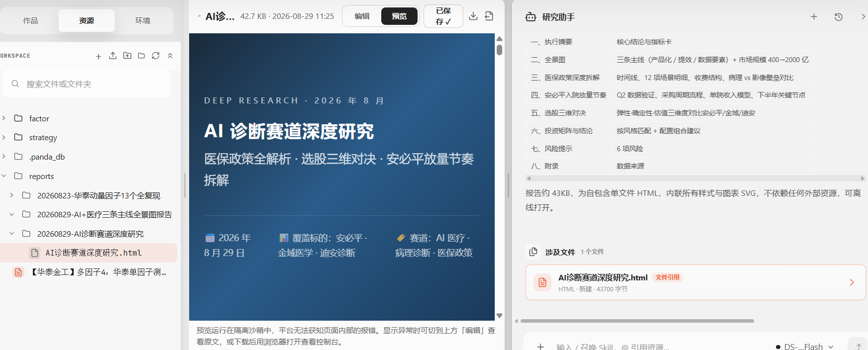The width and height of the screenshot is (868, 350).
Task: Refresh the workspace file tree
Action: tap(156, 56)
